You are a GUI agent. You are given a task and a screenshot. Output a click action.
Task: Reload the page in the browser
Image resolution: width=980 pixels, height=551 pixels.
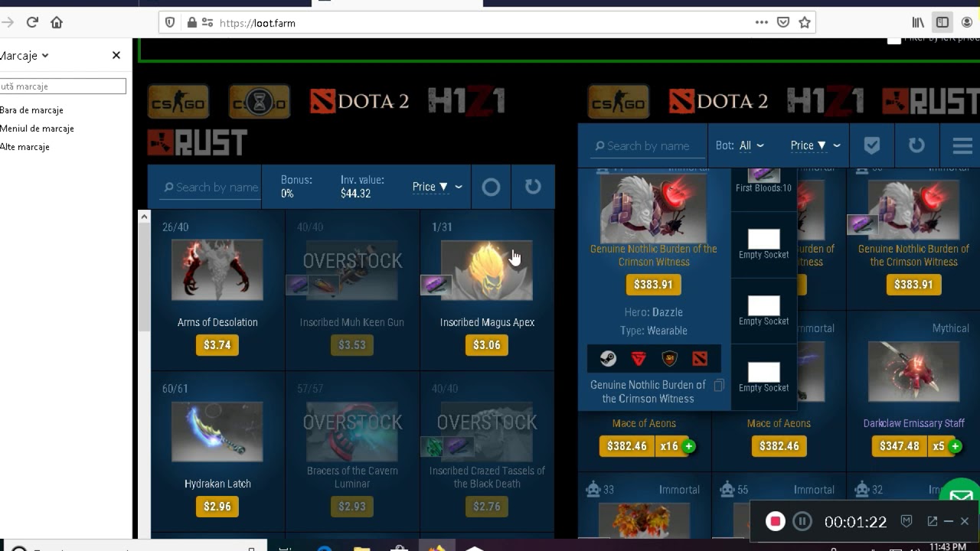click(32, 22)
